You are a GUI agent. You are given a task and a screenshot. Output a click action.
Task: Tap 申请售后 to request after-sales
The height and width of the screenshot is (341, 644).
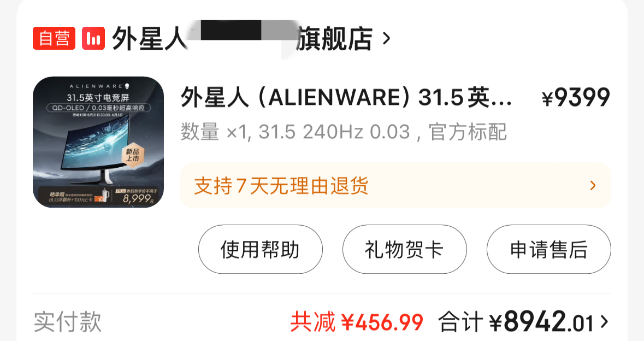tap(549, 249)
